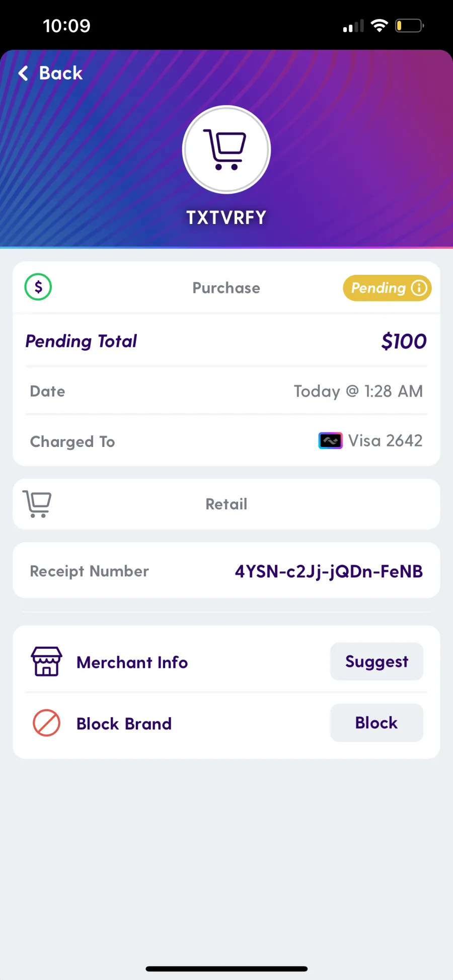Tap the Retail cart category icon

point(37,504)
